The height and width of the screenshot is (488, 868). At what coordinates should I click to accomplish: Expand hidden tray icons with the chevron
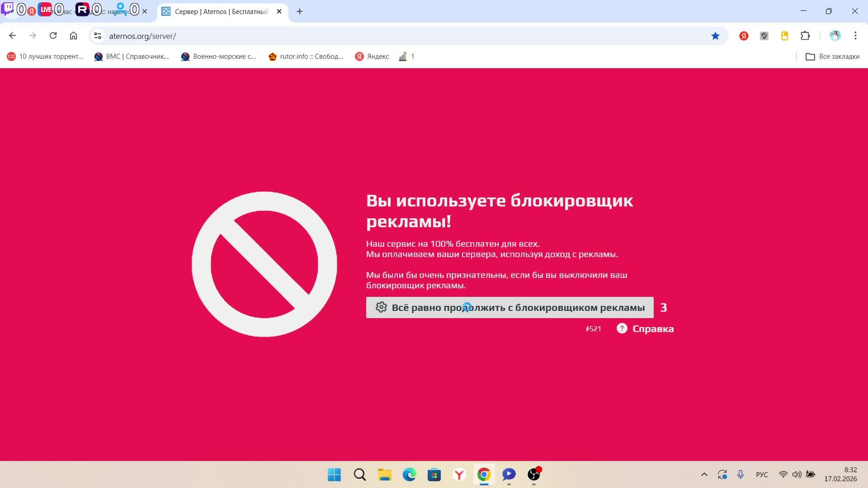coord(705,474)
